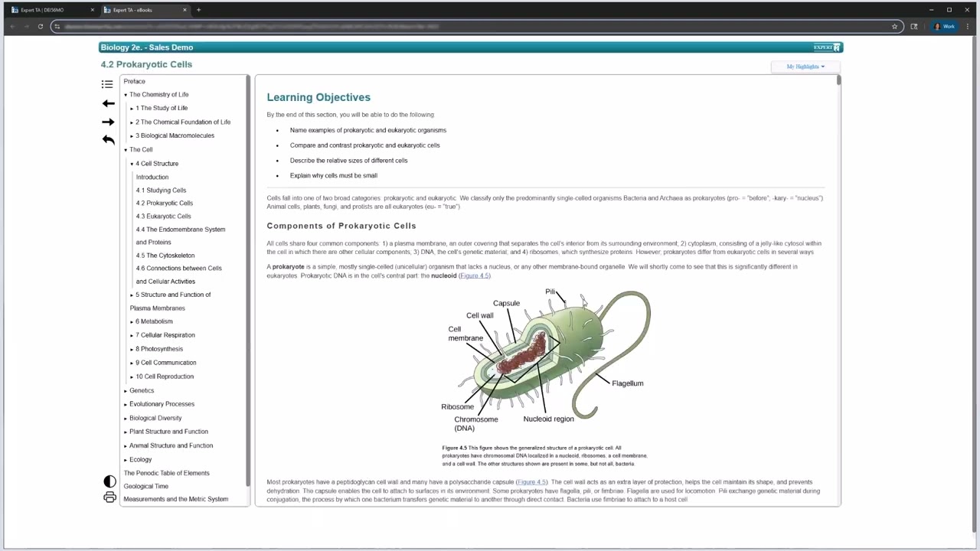Go to next section with right arrow

pos(108,122)
